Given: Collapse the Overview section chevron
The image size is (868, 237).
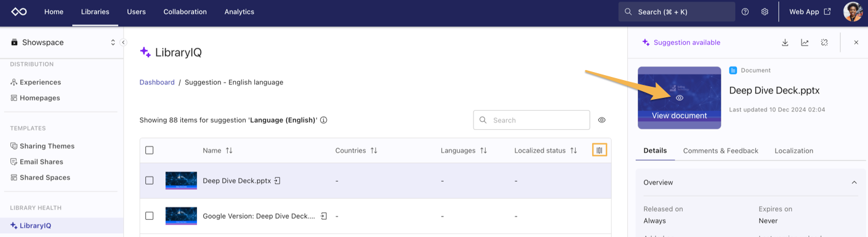Looking at the screenshot, I should coord(854,182).
